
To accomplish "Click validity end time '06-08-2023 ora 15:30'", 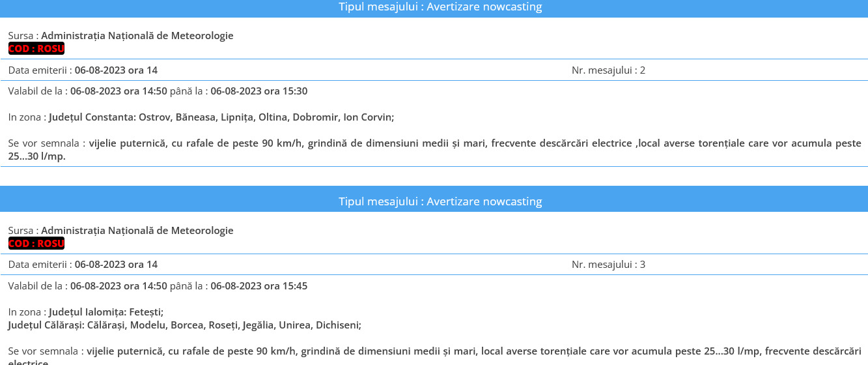I will coord(259,91).
